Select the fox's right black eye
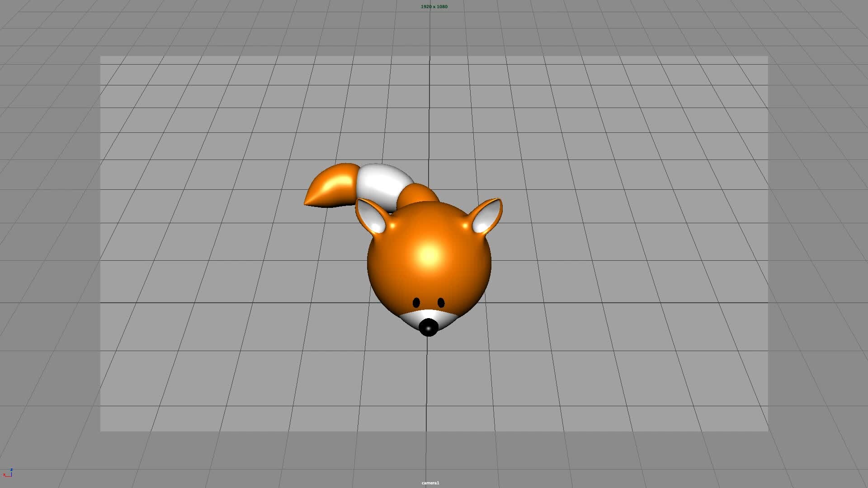The width and height of the screenshot is (868, 488). tap(441, 302)
